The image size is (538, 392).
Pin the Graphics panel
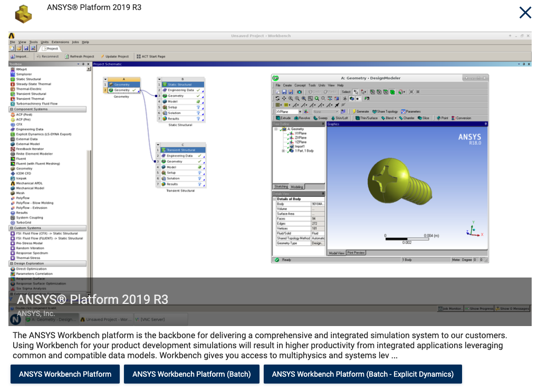[485, 124]
